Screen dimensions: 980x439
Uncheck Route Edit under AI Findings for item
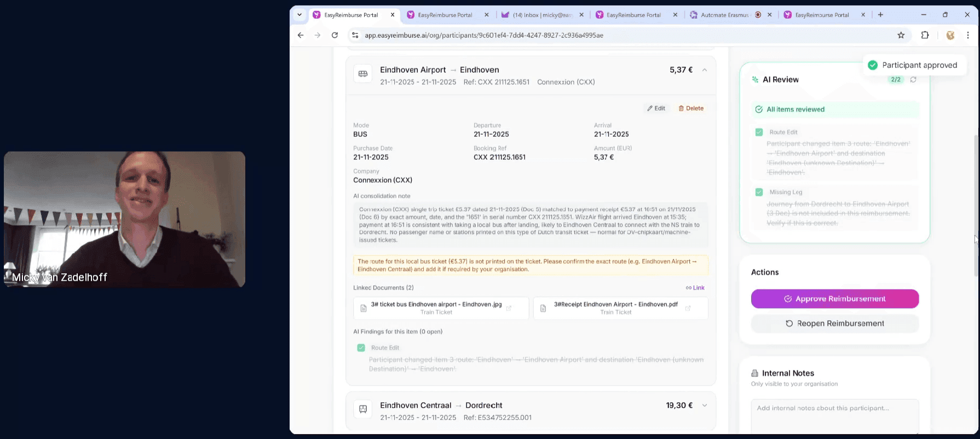[361, 348]
